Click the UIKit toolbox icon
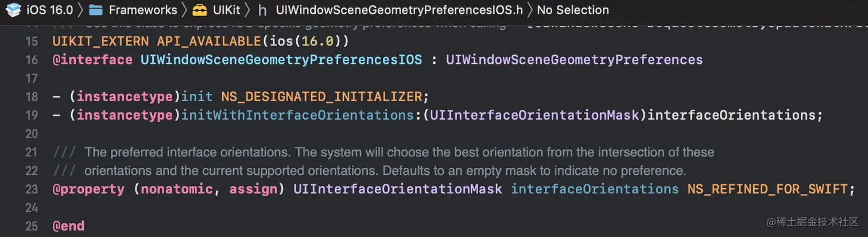Image resolution: width=868 pixels, height=237 pixels. click(x=200, y=9)
